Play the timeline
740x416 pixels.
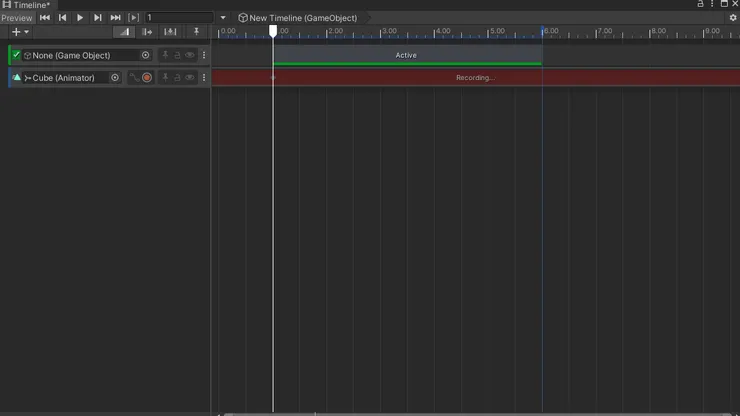point(80,18)
